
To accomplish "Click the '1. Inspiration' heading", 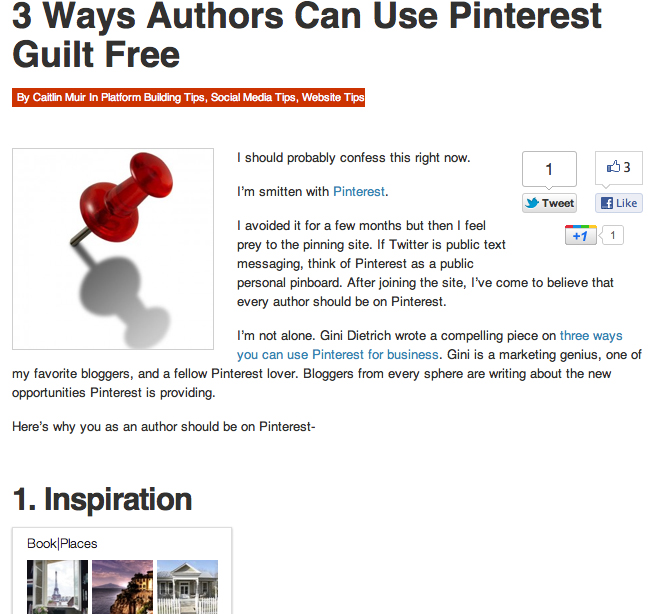I will click(102, 499).
